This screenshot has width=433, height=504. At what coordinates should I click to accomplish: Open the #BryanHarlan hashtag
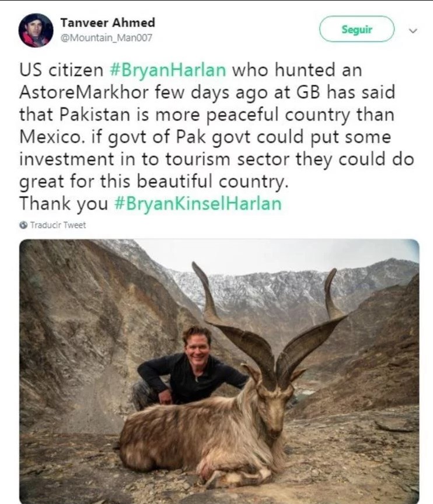click(x=168, y=69)
